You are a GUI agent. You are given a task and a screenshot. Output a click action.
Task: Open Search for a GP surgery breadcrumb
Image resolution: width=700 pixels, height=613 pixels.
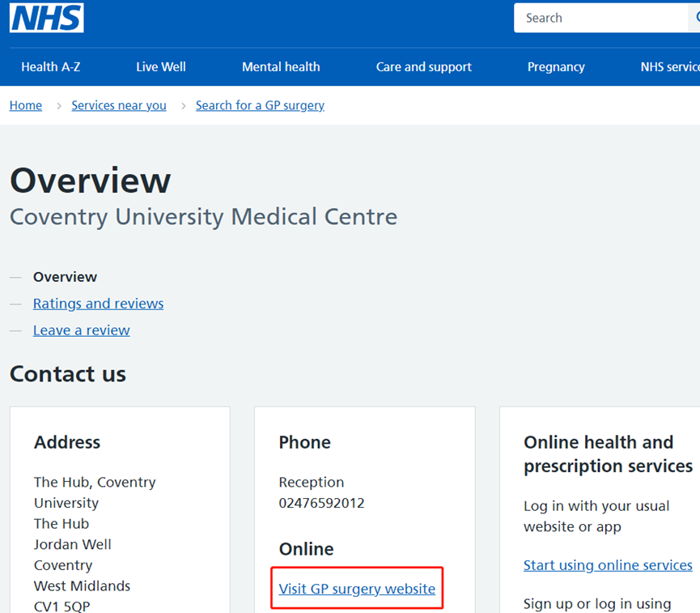[x=260, y=105]
